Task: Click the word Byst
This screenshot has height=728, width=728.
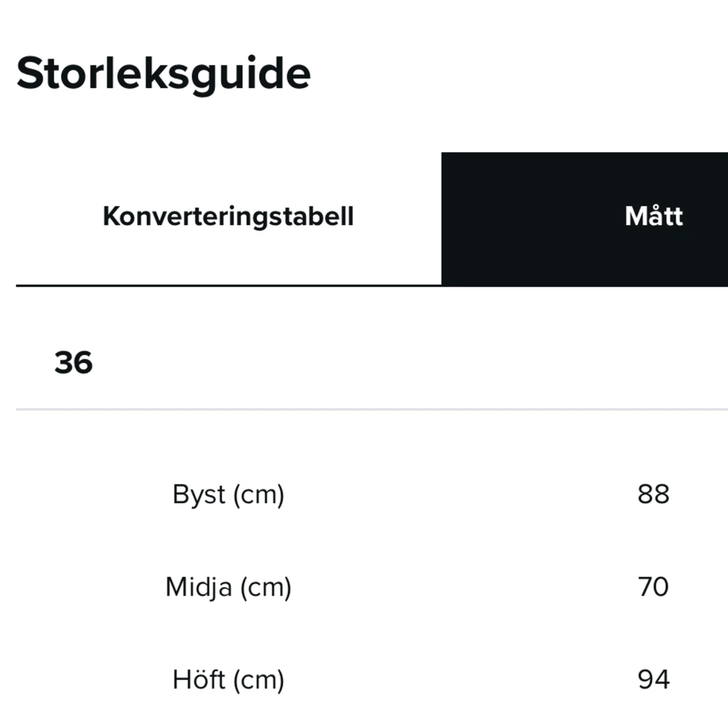Action: click(199, 495)
